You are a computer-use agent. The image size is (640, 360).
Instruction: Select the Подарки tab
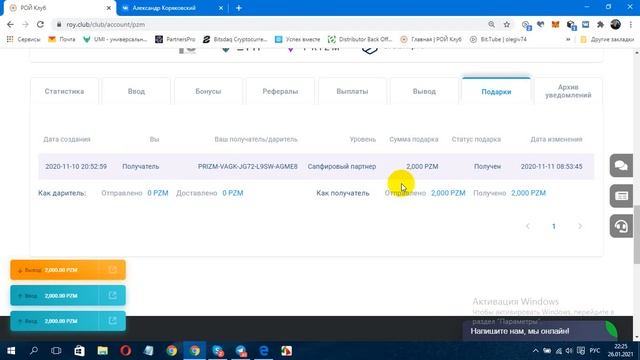coord(496,91)
